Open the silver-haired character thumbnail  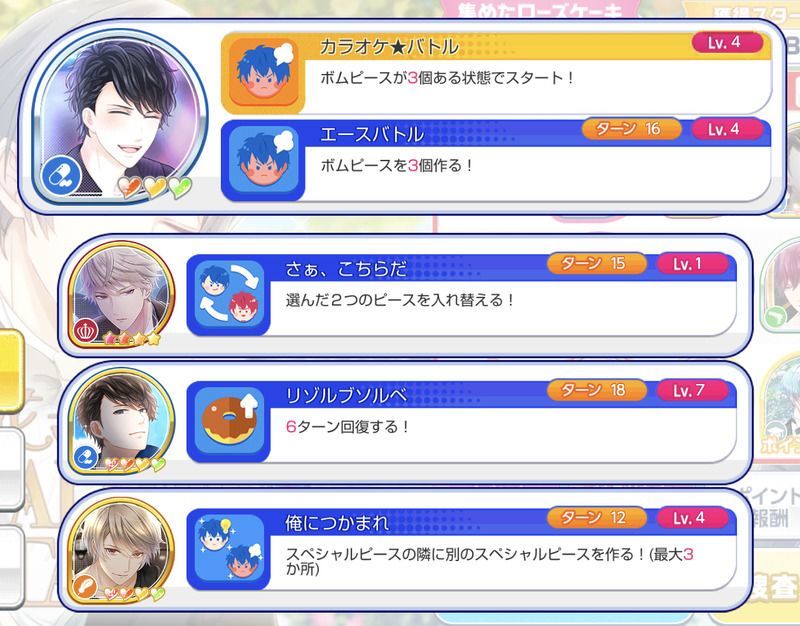pos(121,295)
